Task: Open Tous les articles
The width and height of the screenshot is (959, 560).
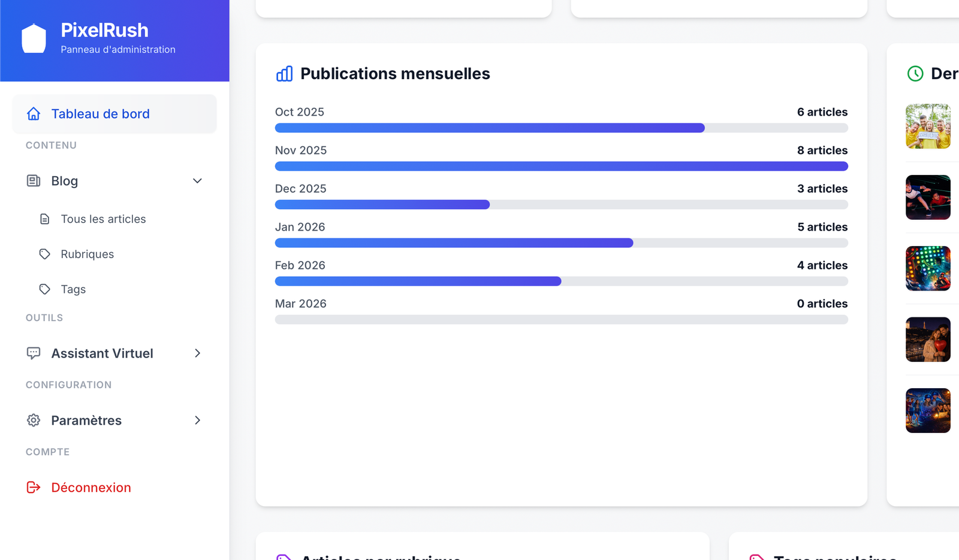Action: pyautogui.click(x=102, y=219)
